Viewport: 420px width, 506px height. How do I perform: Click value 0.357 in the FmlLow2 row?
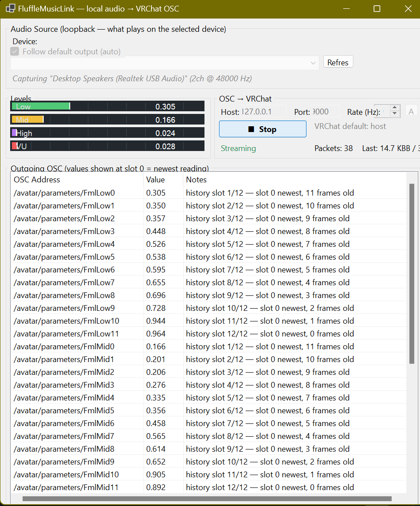click(156, 219)
